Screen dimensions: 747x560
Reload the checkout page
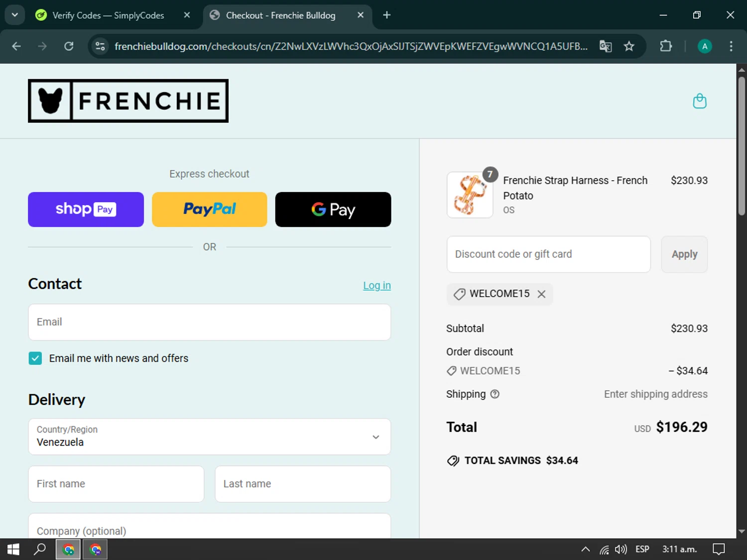[69, 46]
